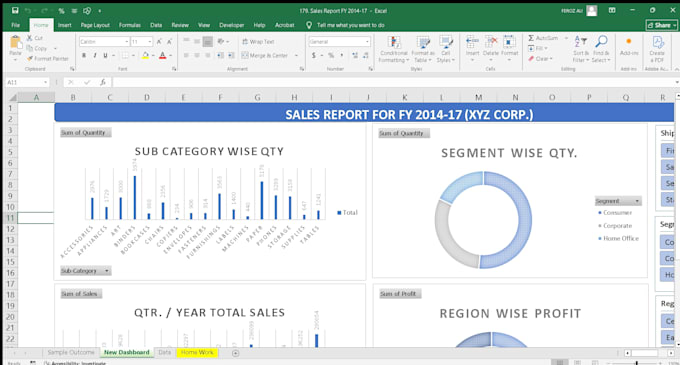
Task: Open Sort & Filter menu
Action: 581,49
